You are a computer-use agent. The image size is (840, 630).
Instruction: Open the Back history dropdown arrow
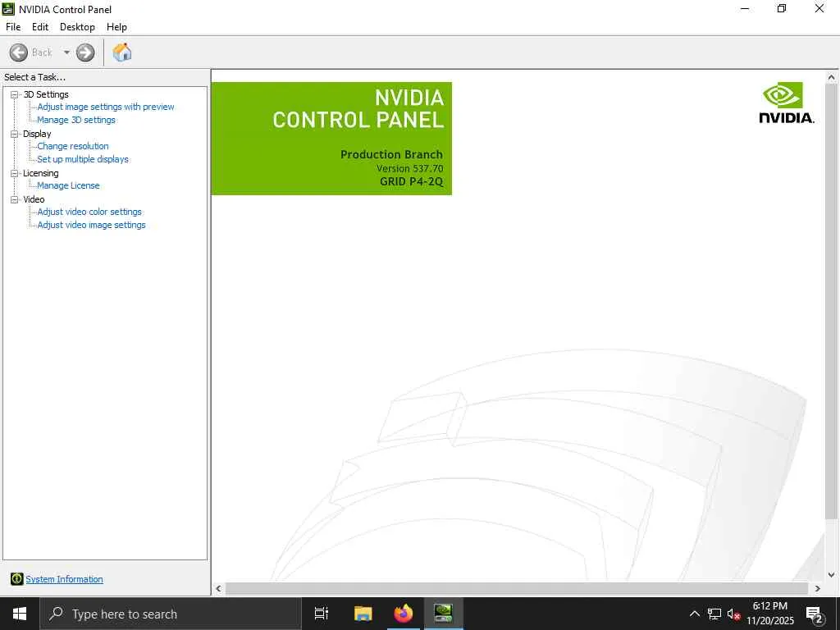tap(66, 52)
